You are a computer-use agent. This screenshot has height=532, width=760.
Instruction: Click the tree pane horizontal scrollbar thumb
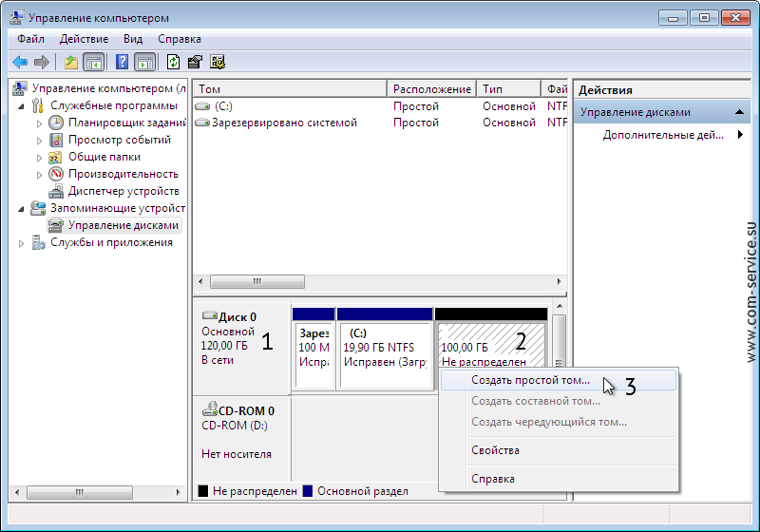coord(80,492)
